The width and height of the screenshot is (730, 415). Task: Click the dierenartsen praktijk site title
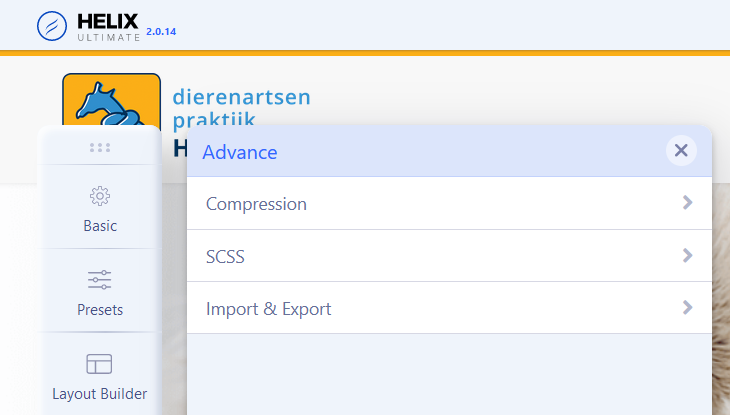(241, 108)
